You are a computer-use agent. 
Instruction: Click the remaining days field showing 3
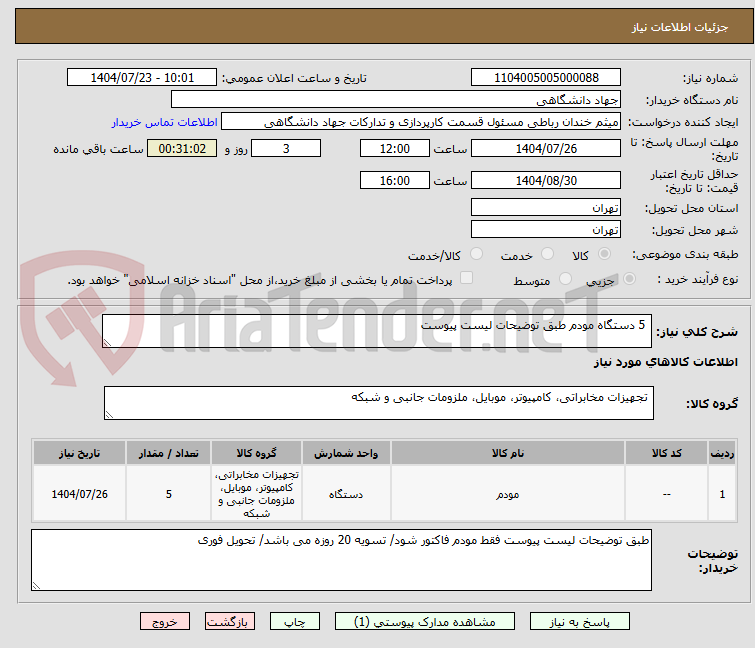pos(286,148)
